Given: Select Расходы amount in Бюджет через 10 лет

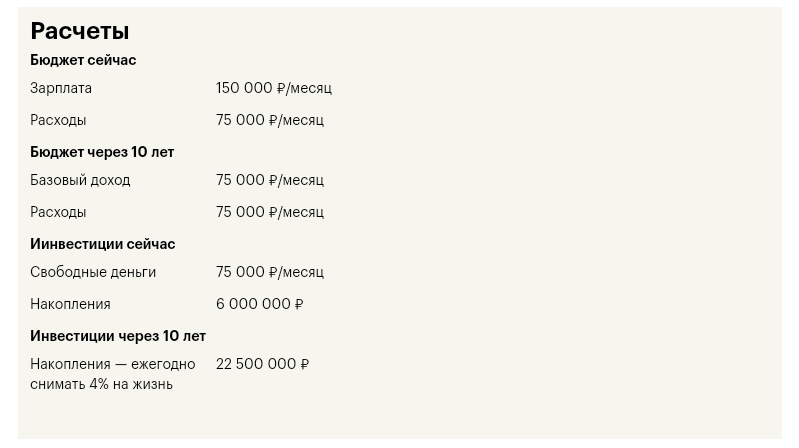Looking at the screenshot, I should pos(269,212).
